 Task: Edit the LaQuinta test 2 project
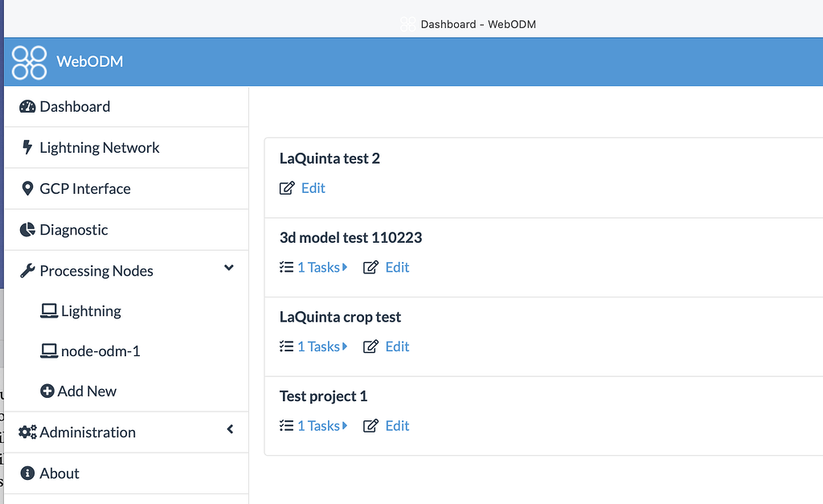coord(312,188)
